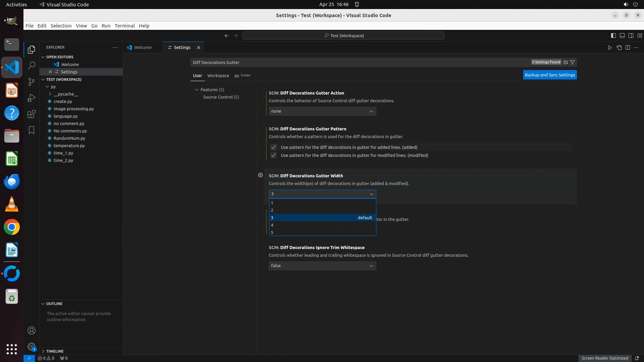
Task: Click the Bookmarks activity bar icon
Action: (x=32, y=130)
